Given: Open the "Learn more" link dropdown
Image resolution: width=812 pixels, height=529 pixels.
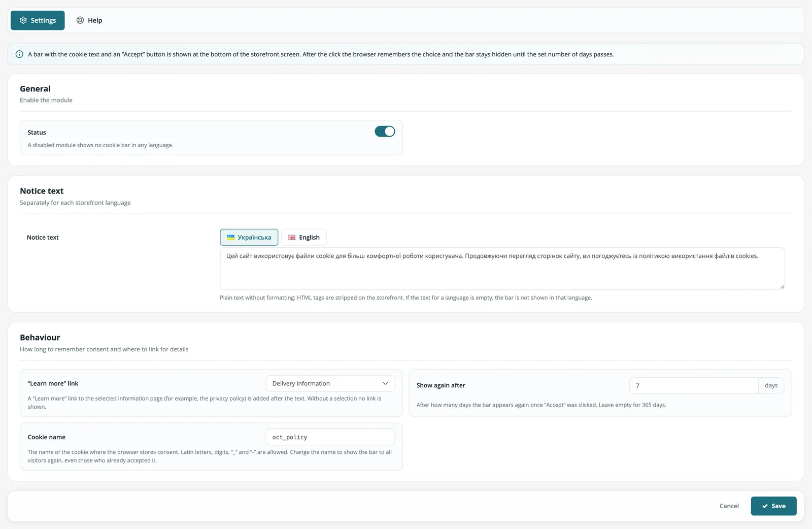Looking at the screenshot, I should [330, 383].
